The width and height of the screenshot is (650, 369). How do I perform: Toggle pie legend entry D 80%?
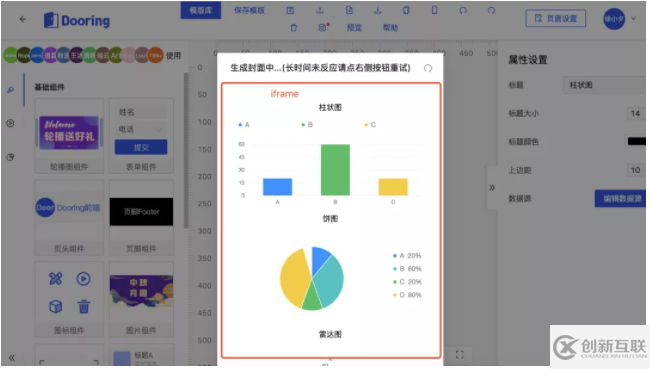click(x=407, y=295)
